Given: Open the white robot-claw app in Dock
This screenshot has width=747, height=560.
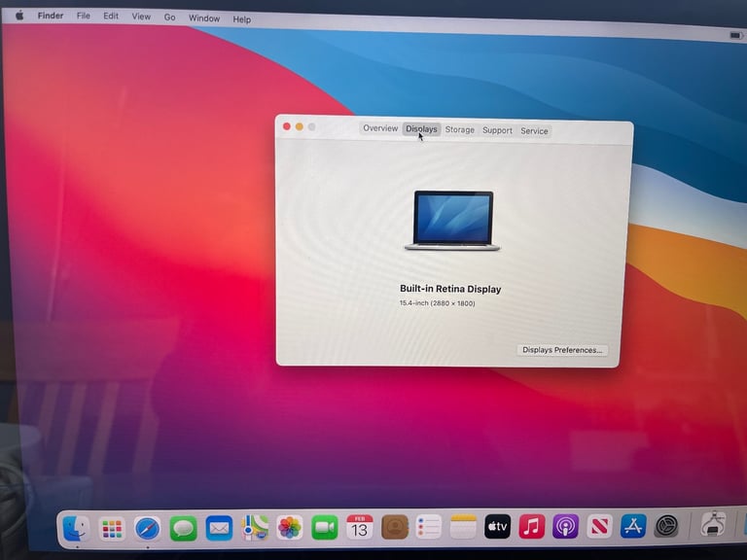Looking at the screenshot, I should coord(714,524).
